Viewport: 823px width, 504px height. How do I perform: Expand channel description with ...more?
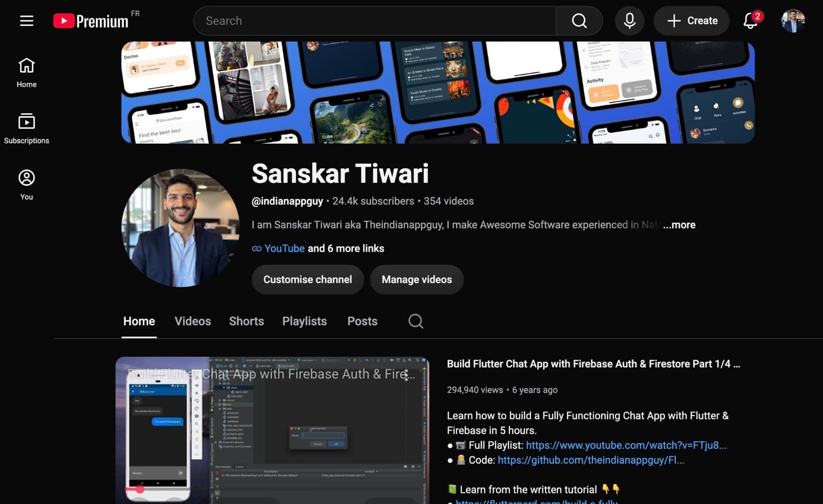(x=679, y=225)
